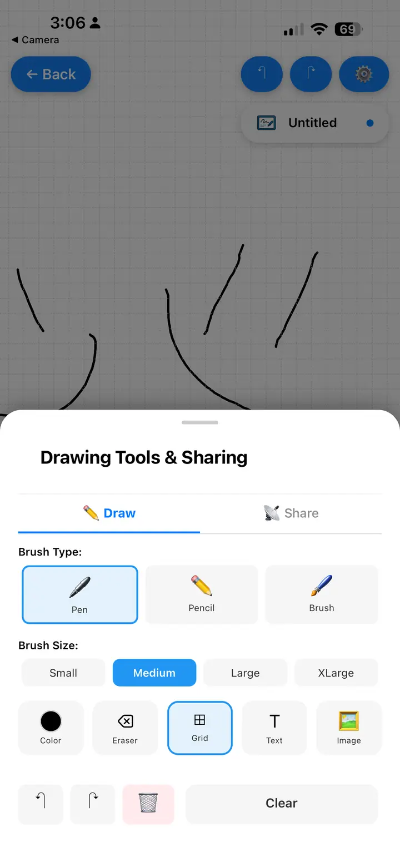Tap the drawing icon beside Untitled
Image resolution: width=400 pixels, height=868 pixels.
pyautogui.click(x=267, y=123)
